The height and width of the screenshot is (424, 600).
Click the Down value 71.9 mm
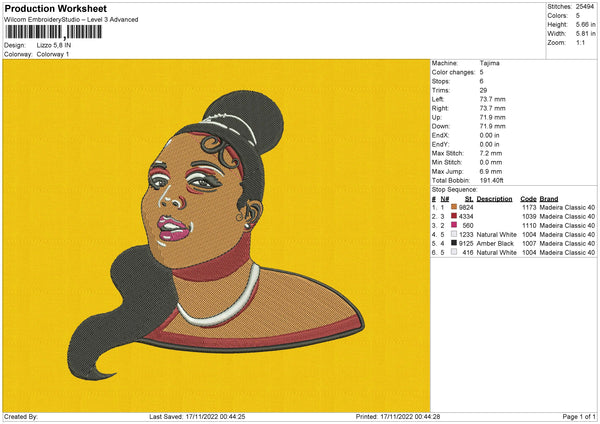click(x=492, y=126)
